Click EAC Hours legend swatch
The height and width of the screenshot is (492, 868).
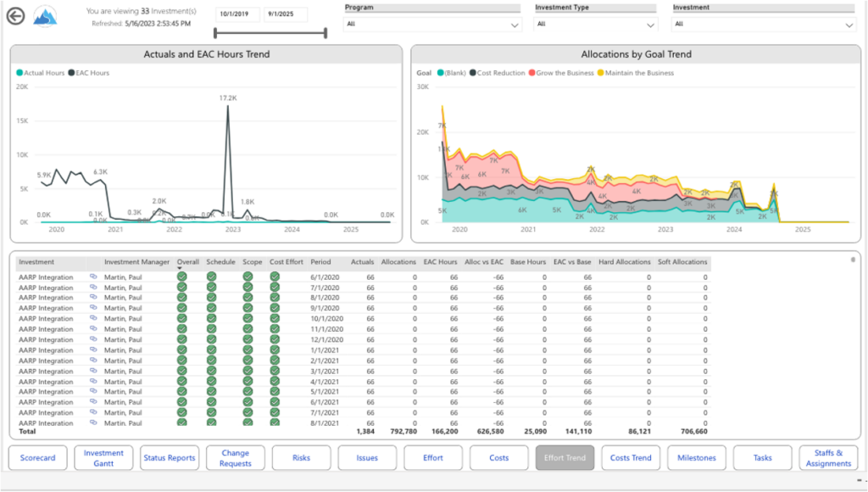(x=71, y=73)
